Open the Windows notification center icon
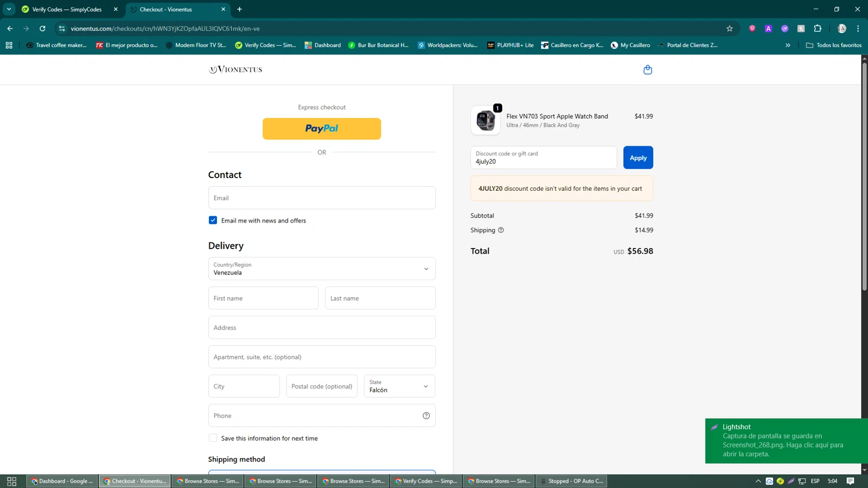This screenshot has width=868, height=488. 851,481
